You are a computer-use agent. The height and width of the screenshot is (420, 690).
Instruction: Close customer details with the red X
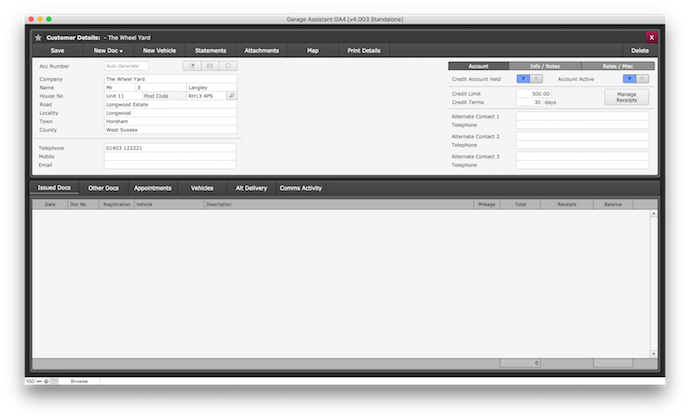(651, 37)
